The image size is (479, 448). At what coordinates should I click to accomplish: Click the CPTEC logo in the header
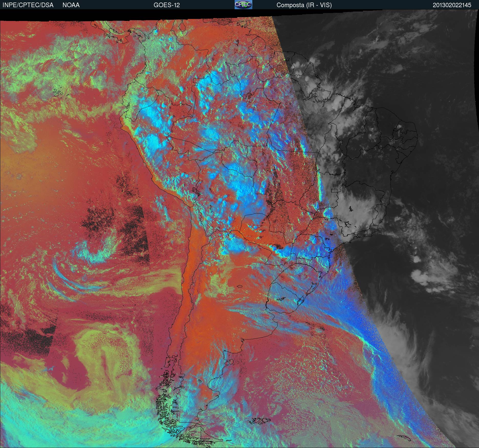[243, 5]
